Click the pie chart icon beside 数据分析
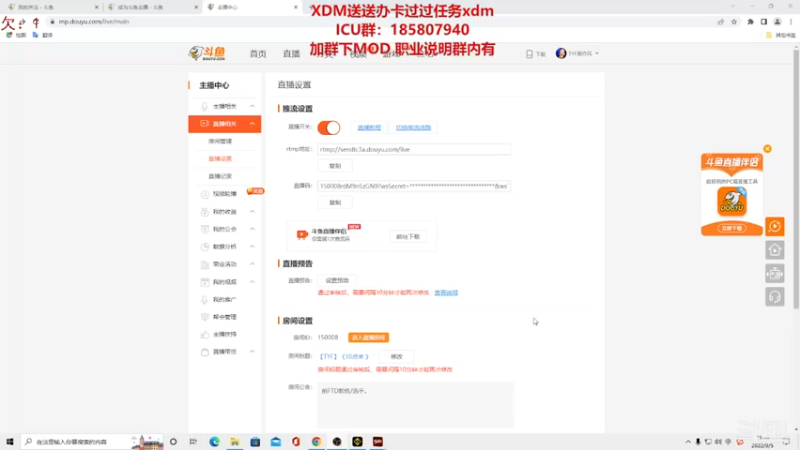 (205, 246)
